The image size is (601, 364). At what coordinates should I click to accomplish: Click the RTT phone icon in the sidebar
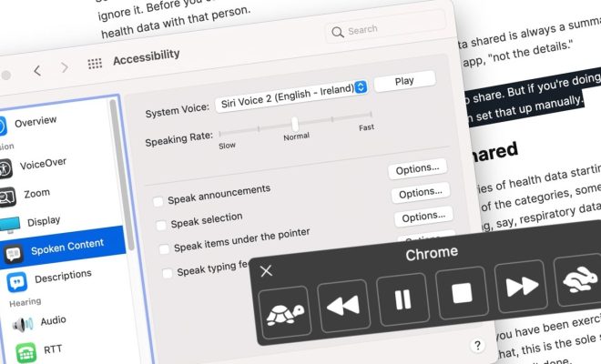[26, 352]
